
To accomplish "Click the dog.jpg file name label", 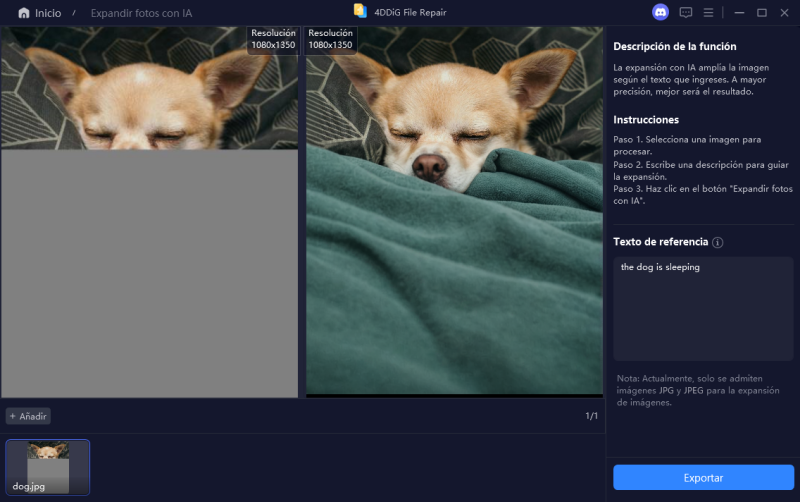I will (29, 487).
